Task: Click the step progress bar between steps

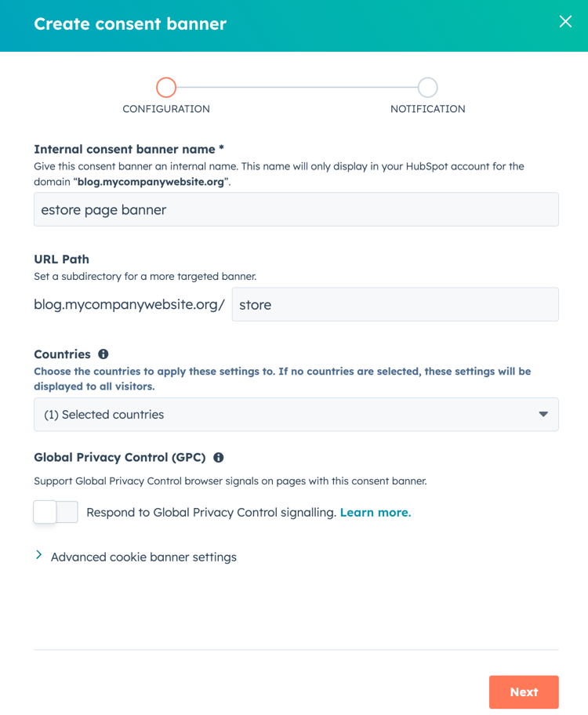Action: click(x=296, y=87)
